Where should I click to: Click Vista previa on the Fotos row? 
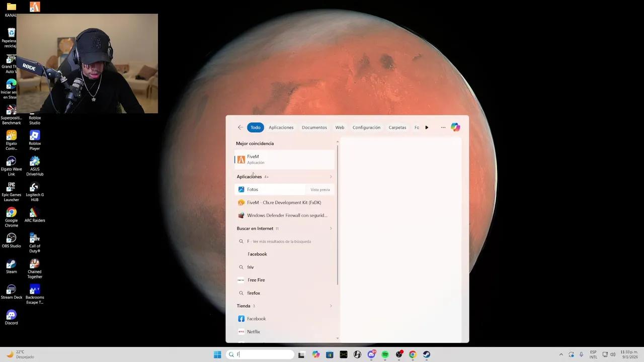coord(320,190)
